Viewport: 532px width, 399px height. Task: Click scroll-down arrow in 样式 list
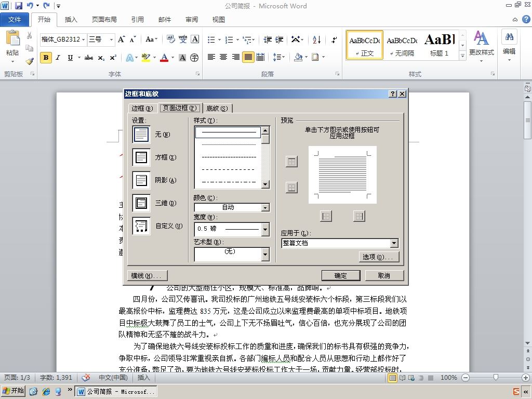[265, 184]
